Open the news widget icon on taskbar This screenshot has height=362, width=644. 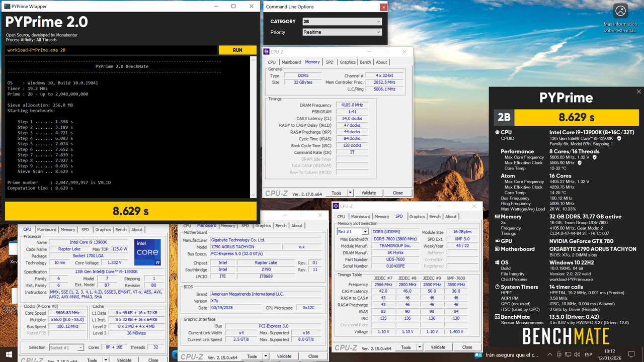(477, 355)
